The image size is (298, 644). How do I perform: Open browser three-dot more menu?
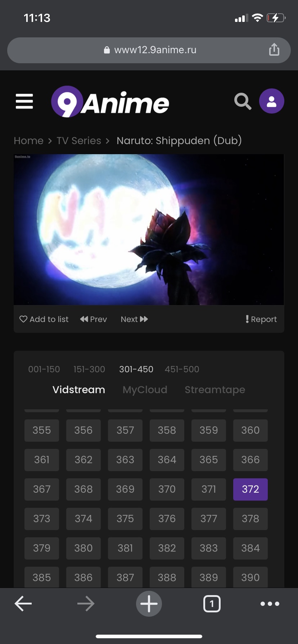270,604
